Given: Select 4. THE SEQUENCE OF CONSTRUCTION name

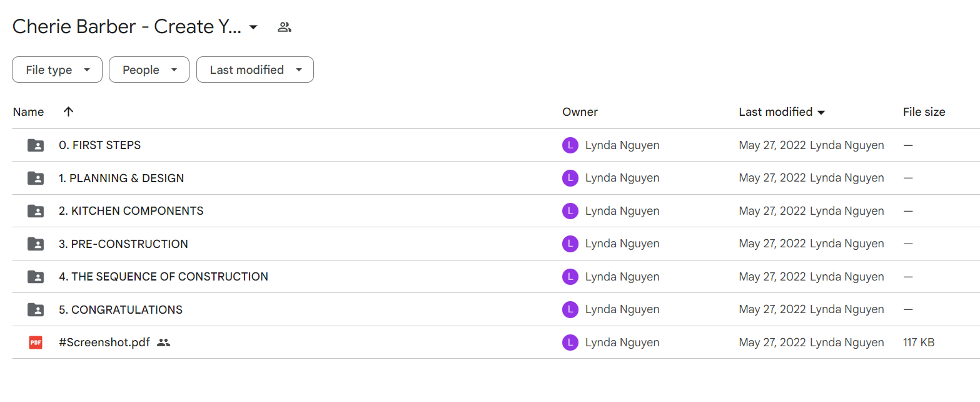Looking at the screenshot, I should 163,277.
